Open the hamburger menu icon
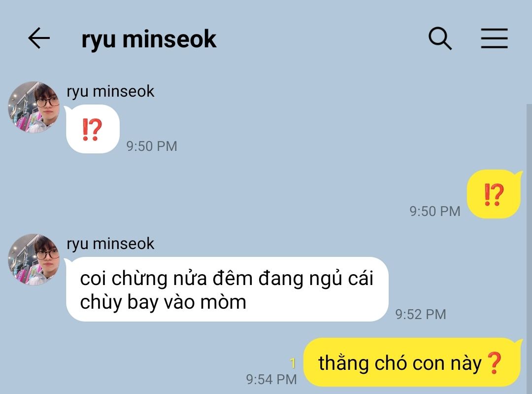 [495, 38]
